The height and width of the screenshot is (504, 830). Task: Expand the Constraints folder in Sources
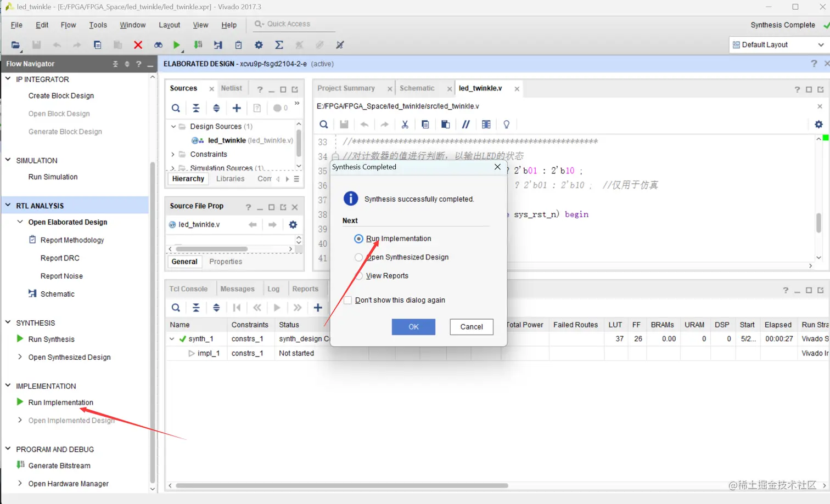[x=173, y=154]
